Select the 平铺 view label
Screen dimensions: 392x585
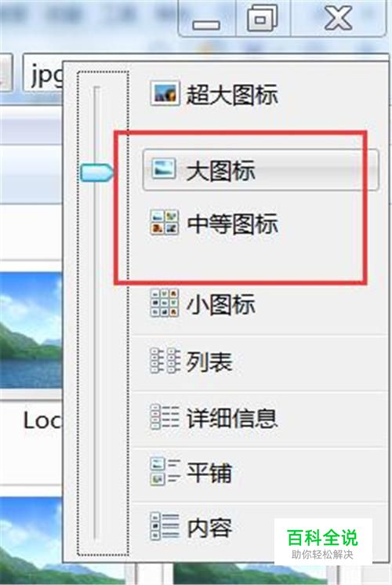coord(209,472)
